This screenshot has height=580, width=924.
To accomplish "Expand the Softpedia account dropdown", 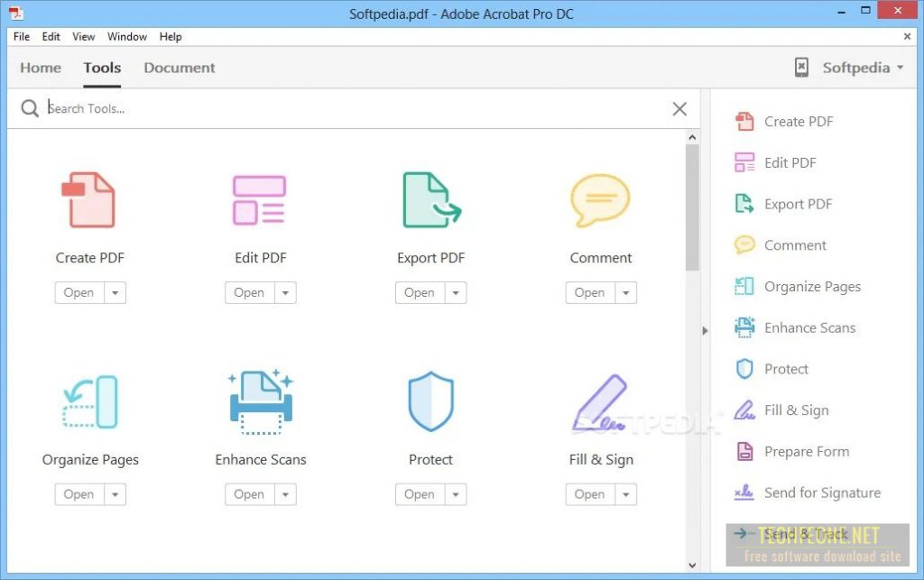I will [x=900, y=68].
